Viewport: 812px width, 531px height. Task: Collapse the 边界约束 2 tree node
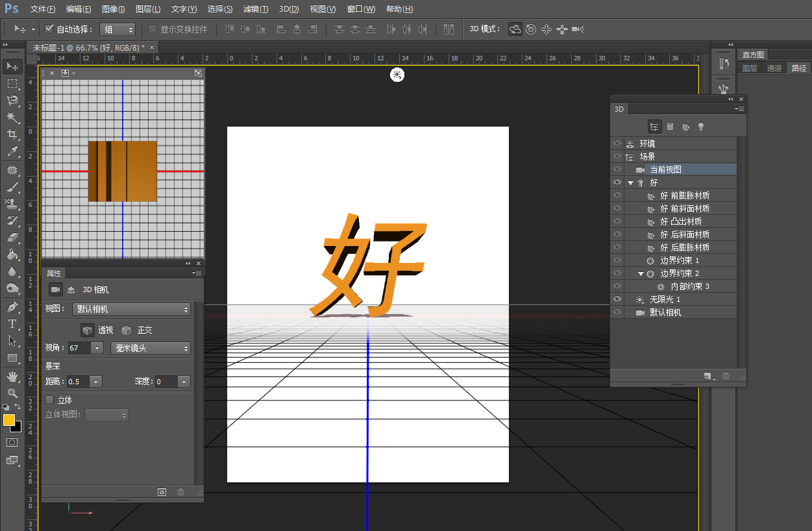pos(641,274)
